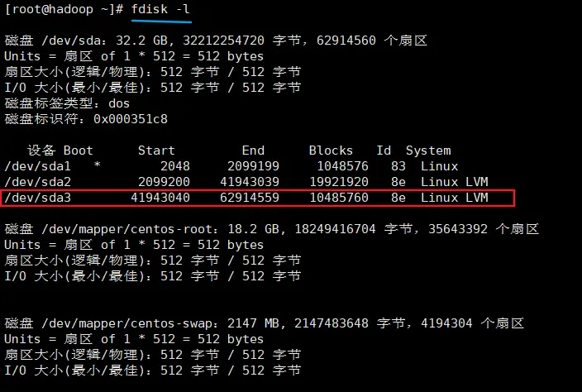The image size is (582, 392).
Task: Click the "Start" column header
Action: (x=156, y=151)
